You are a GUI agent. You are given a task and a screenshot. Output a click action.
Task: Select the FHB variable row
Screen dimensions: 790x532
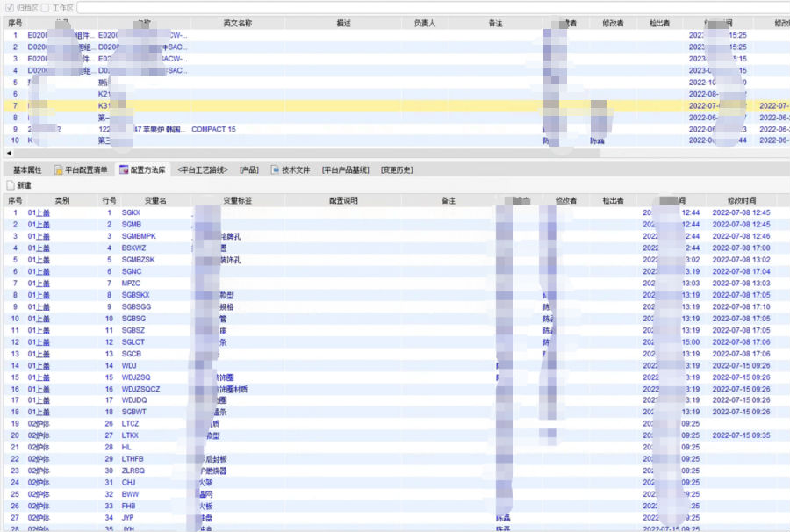coord(397,506)
